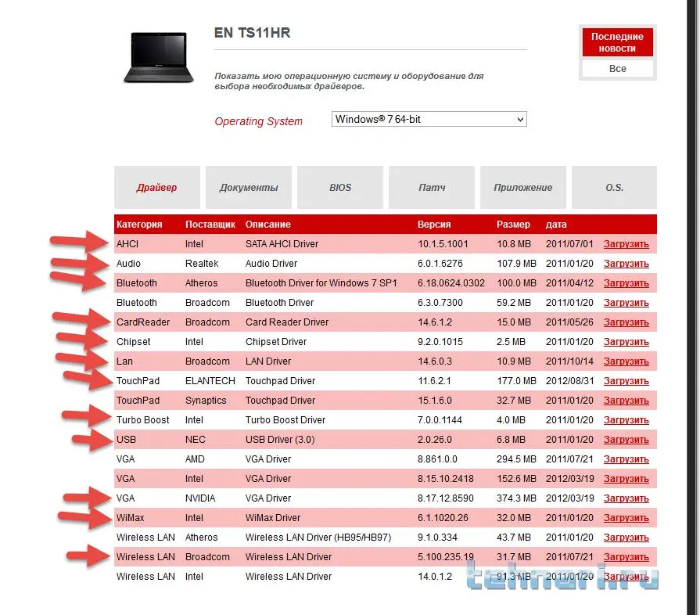Click the NEC supplier cell
This screenshot has width=700, height=615.
click(196, 440)
